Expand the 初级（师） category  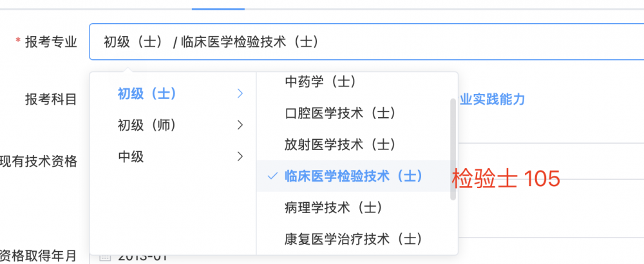173,125
